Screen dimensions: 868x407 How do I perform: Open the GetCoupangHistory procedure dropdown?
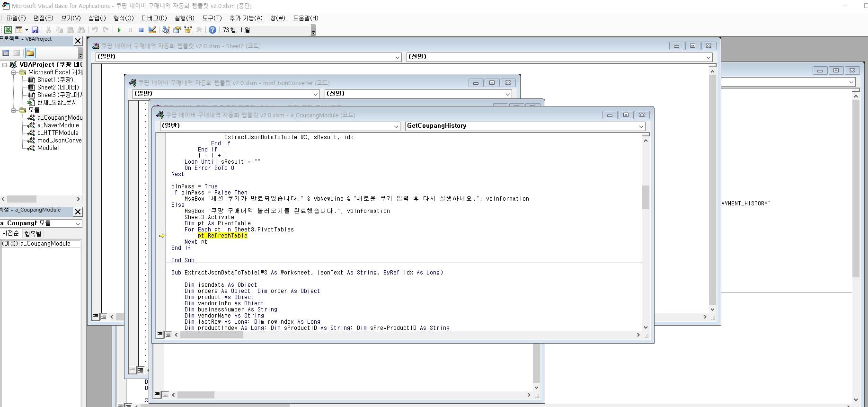(641, 126)
